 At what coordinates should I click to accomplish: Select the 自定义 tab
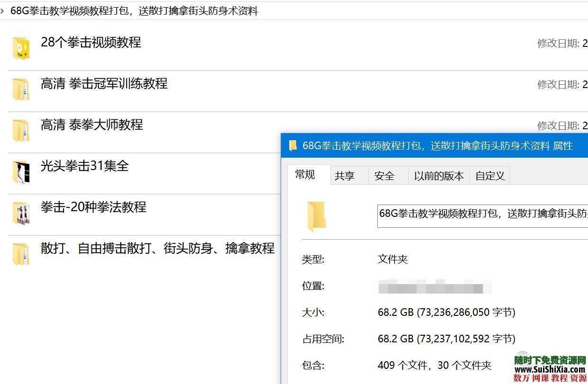[489, 175]
